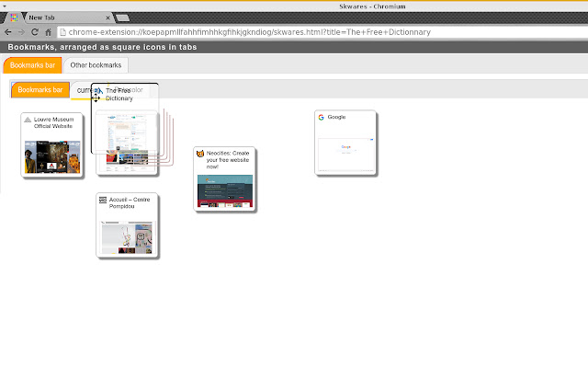Click the browser Forward arrow
588x368 pixels.
click(21, 32)
